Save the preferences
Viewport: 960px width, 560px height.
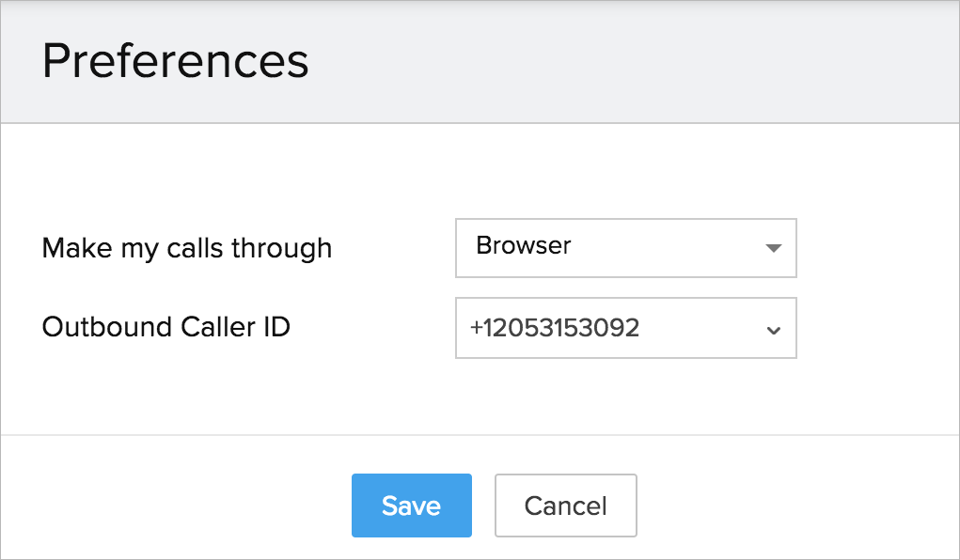click(x=411, y=506)
